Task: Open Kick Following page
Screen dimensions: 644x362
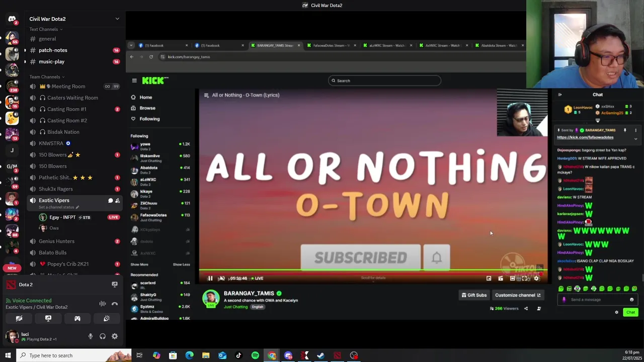Action: [145, 119]
